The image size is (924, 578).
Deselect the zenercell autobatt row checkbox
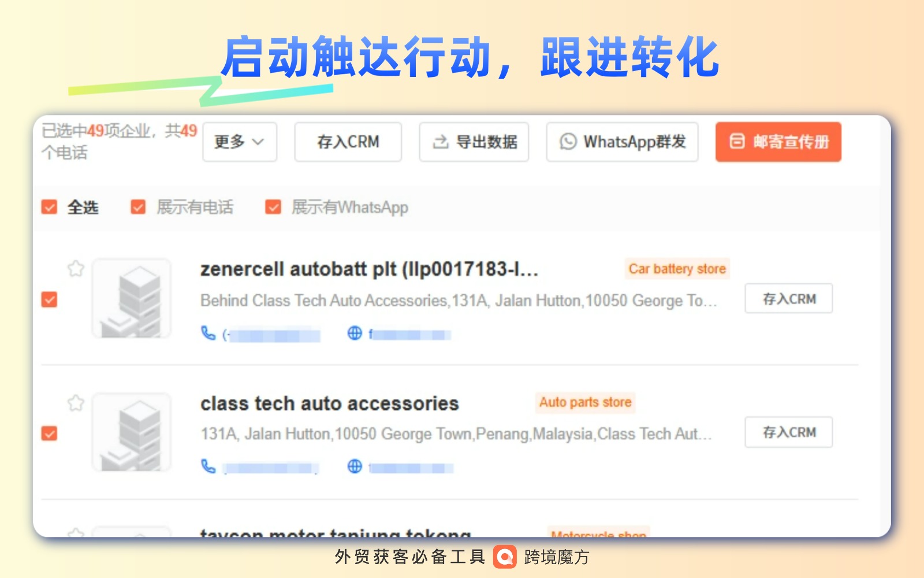pos(50,299)
